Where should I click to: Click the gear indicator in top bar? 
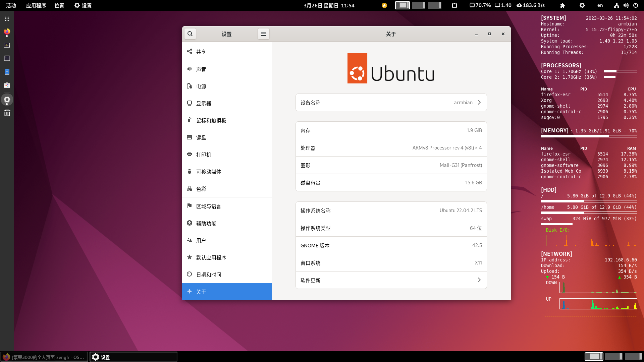point(582,5)
